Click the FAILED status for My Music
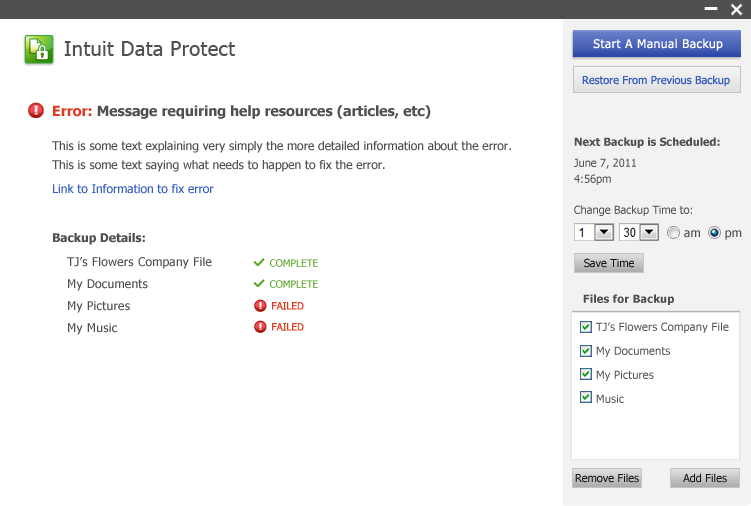 [287, 327]
